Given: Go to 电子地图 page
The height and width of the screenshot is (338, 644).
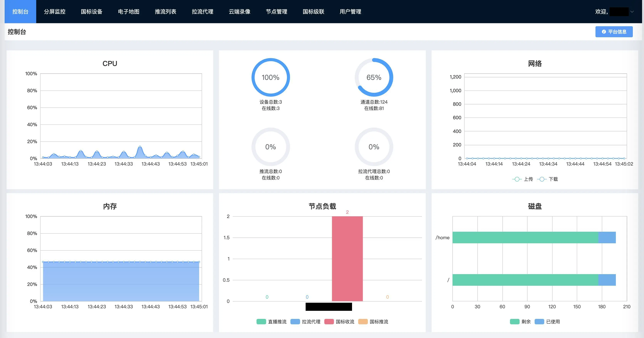Looking at the screenshot, I should point(128,12).
